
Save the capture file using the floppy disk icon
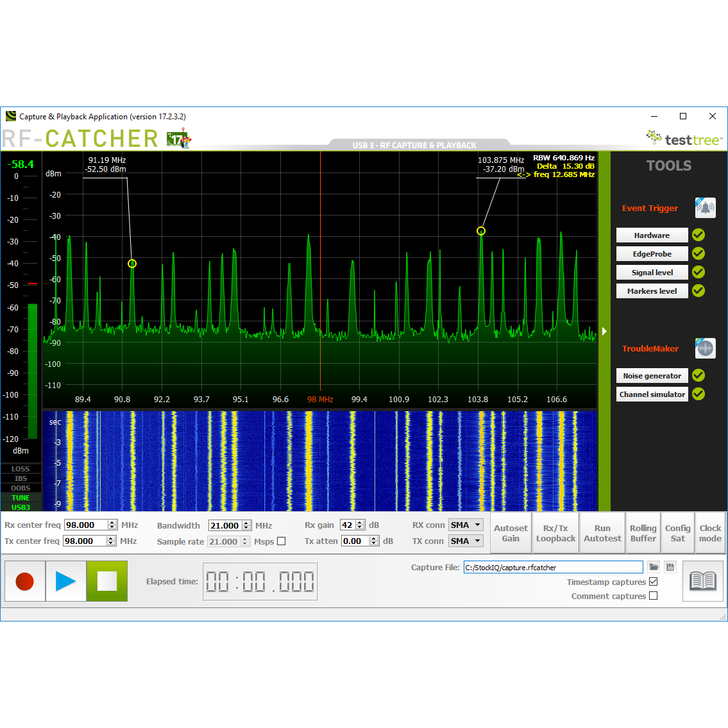[670, 567]
